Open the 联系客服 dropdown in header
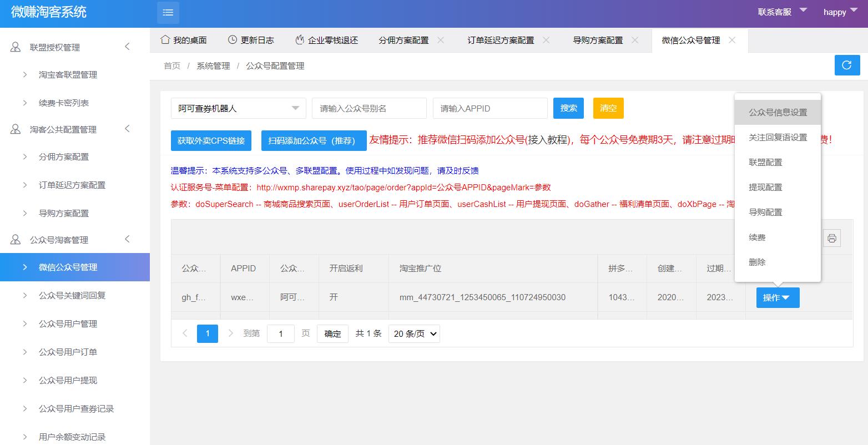This screenshot has width=868, height=445. (x=783, y=12)
